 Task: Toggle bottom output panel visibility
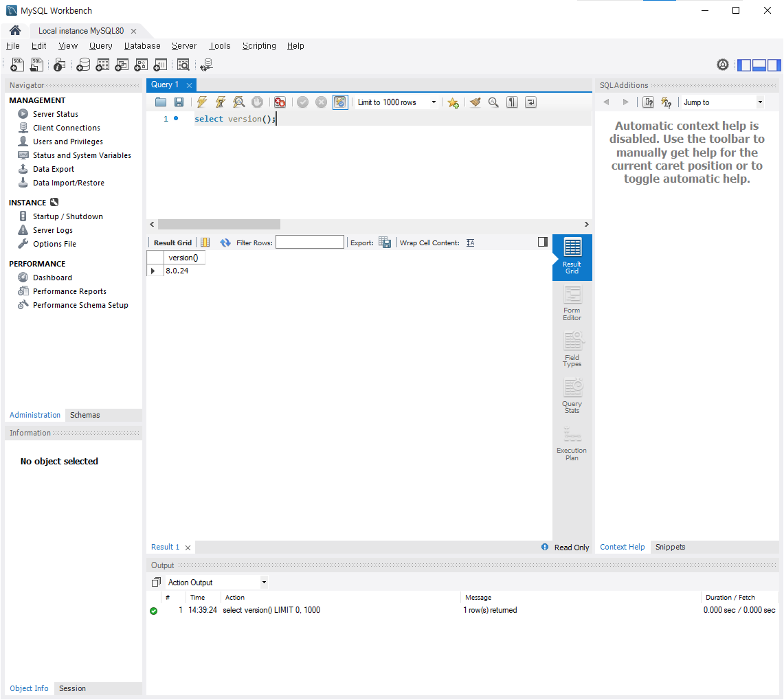(759, 65)
